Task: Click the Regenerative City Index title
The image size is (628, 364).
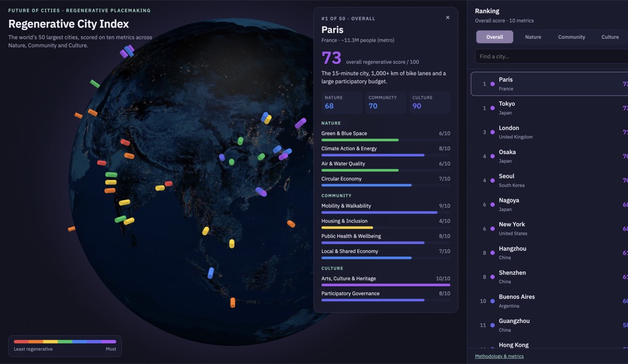Action: coord(69,24)
